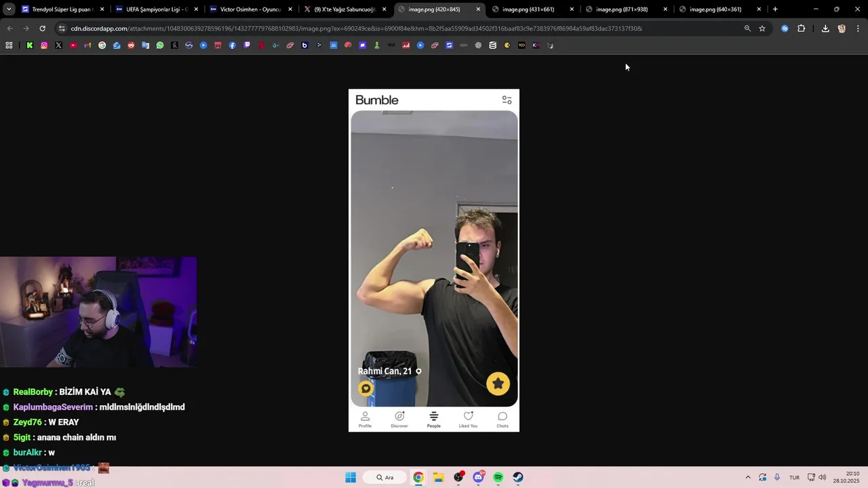Image resolution: width=868 pixels, height=488 pixels.
Task: Click KaplumbagaSeverim username in chat
Action: pos(53,407)
